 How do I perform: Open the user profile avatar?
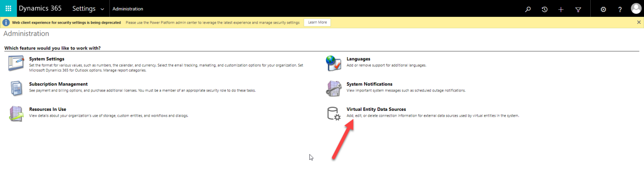click(x=636, y=8)
